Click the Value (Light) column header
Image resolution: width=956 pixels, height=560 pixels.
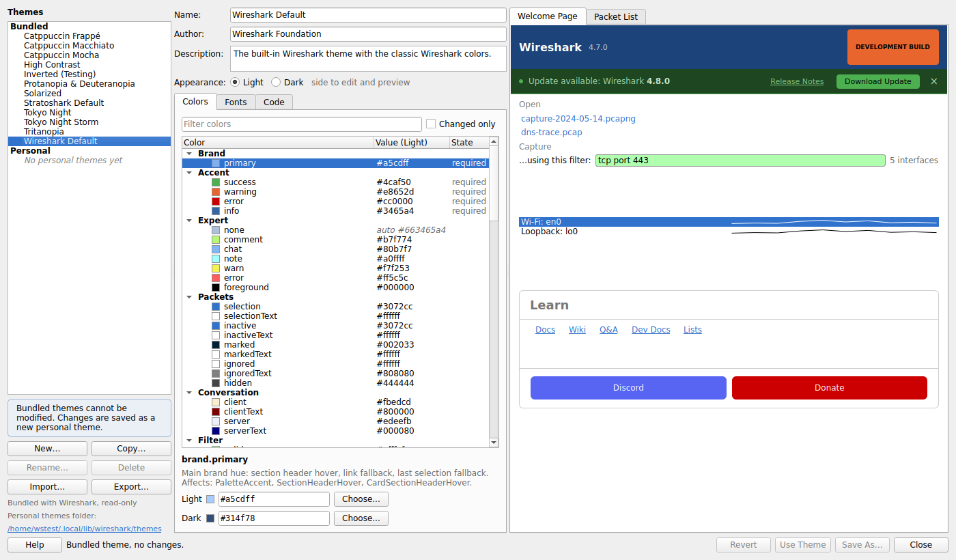coord(411,143)
